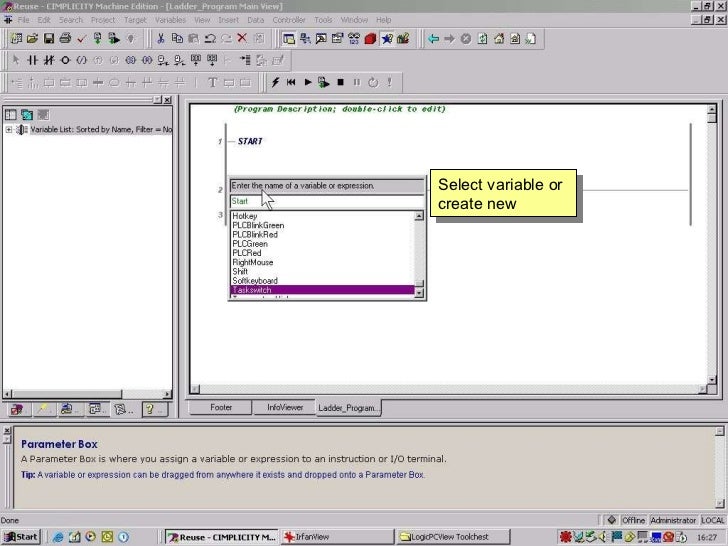Switch to the InfoViewer tab
This screenshot has height=546, width=728.
(284, 408)
